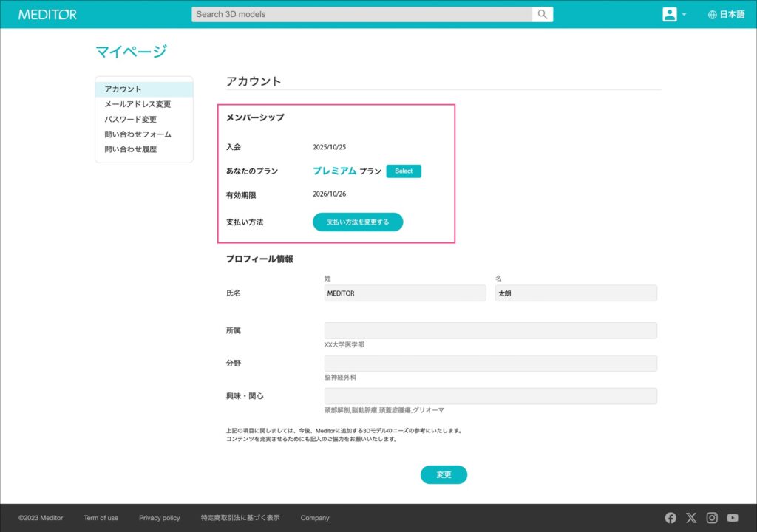Open メールアドレス変更 in the sidebar
The image size is (757, 532).
click(138, 104)
